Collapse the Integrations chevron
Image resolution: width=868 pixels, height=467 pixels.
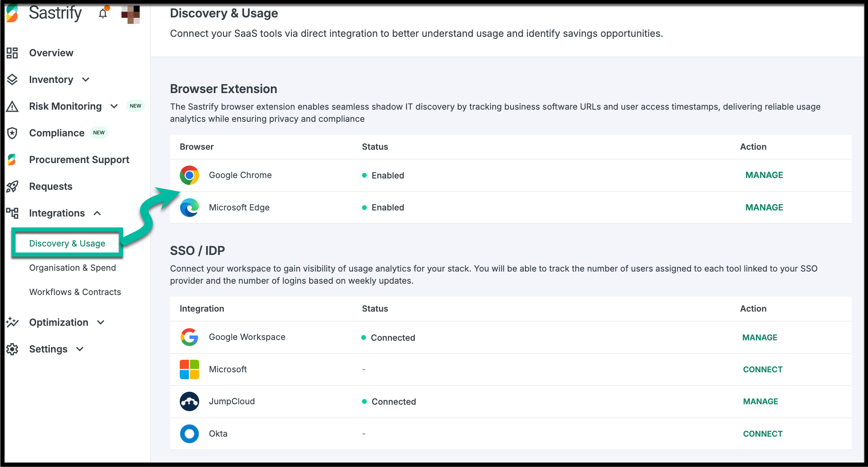(x=97, y=213)
